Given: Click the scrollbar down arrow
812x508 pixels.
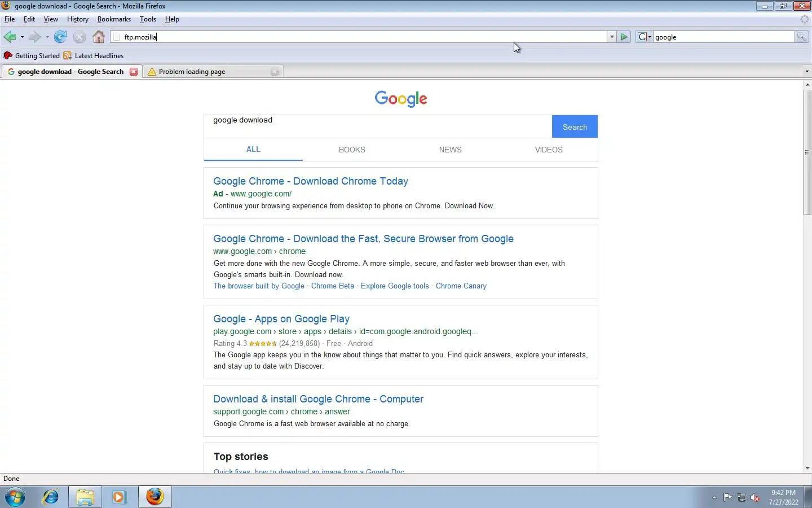Looking at the screenshot, I should pyautogui.click(x=807, y=468).
